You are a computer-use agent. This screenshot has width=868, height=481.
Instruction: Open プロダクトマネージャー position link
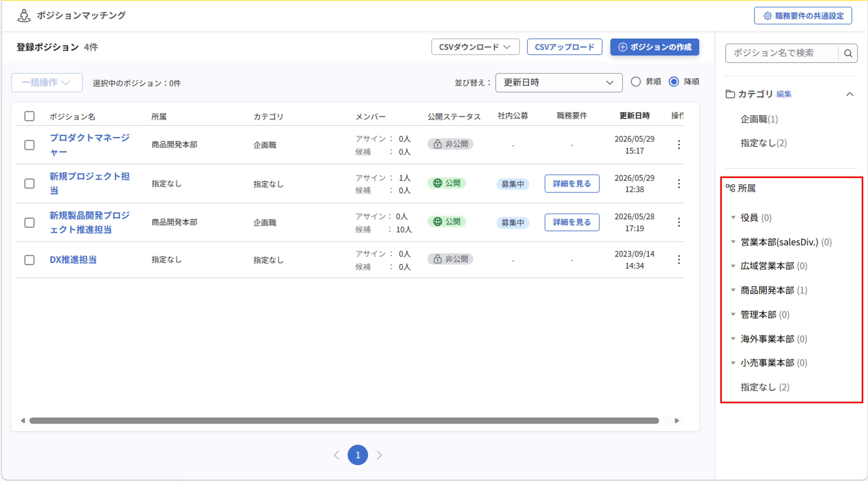[89, 145]
